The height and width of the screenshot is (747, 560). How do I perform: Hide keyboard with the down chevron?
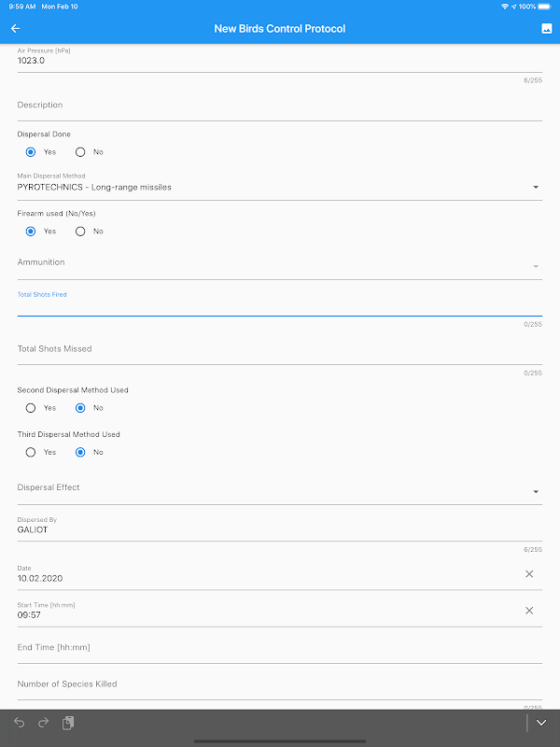click(541, 723)
